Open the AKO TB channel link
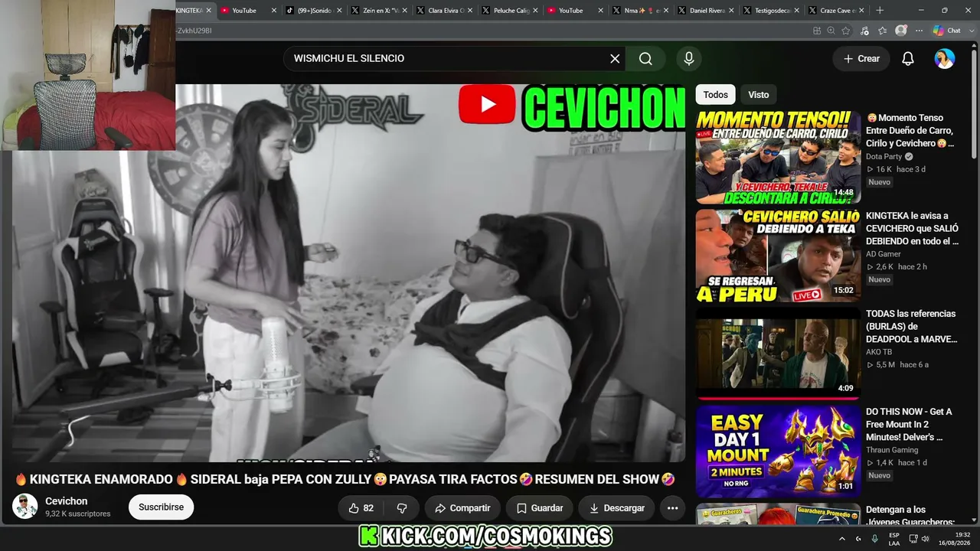The width and height of the screenshot is (980, 551). pyautogui.click(x=879, y=352)
